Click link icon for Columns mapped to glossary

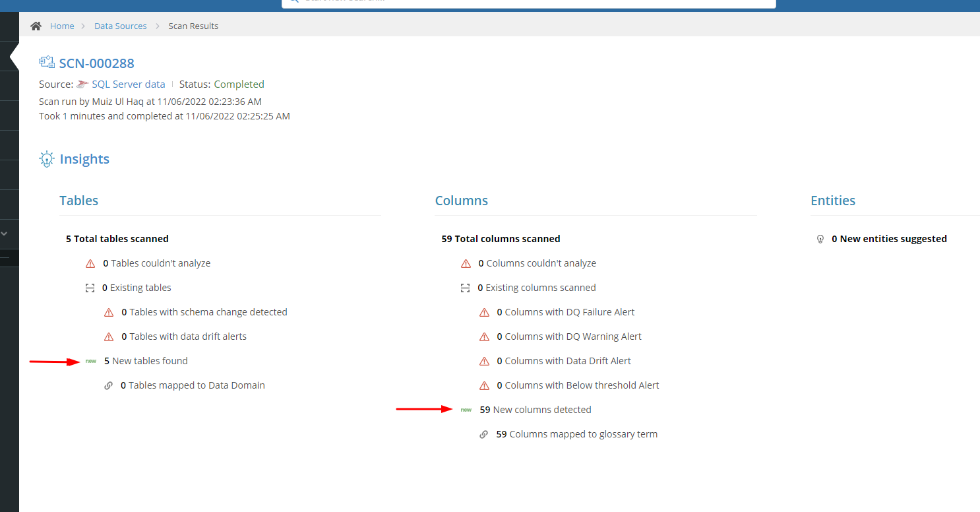[484, 434]
